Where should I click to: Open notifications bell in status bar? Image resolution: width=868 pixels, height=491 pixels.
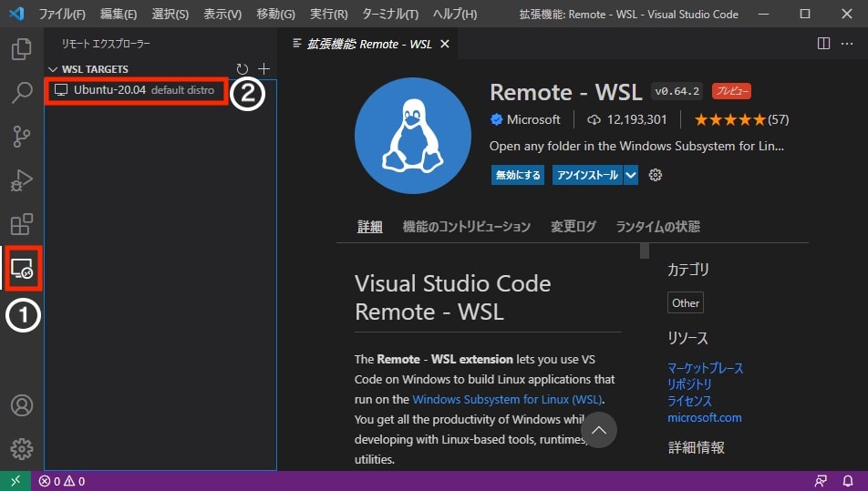(x=848, y=481)
